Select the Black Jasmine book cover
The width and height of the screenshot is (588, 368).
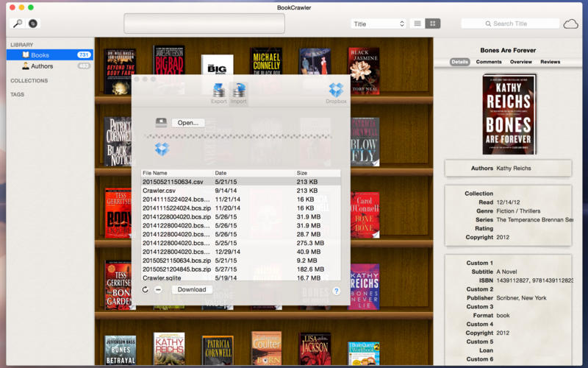pyautogui.click(x=364, y=71)
